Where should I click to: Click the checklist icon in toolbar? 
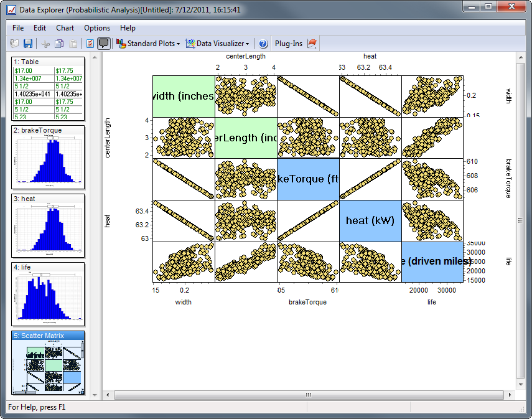(90, 44)
